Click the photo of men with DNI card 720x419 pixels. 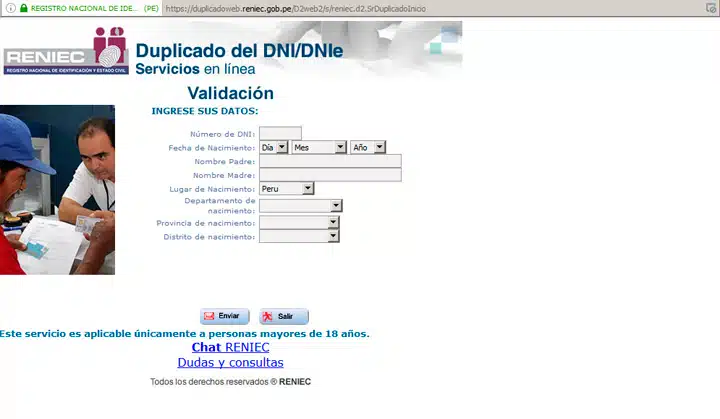tap(57, 190)
